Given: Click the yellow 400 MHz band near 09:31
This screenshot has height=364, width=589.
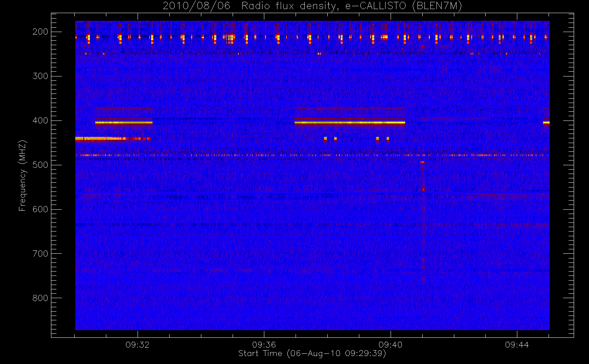Looking at the screenshot, I should pyautogui.click(x=124, y=123).
